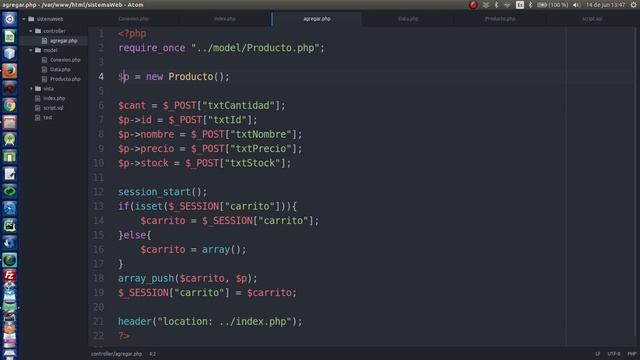
Task: Open system settings gear menu in top panel
Action: (x=633, y=5)
